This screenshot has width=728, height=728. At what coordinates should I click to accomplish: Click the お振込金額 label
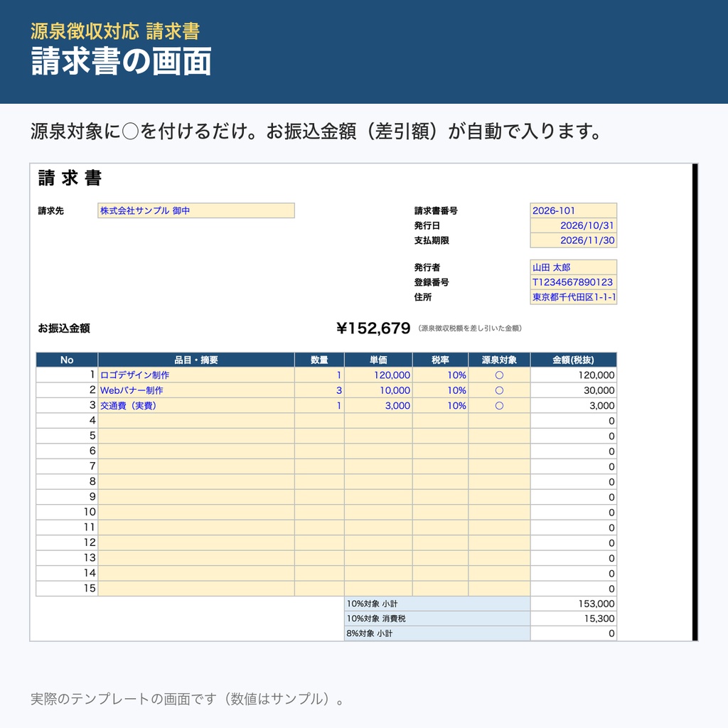pyautogui.click(x=64, y=328)
